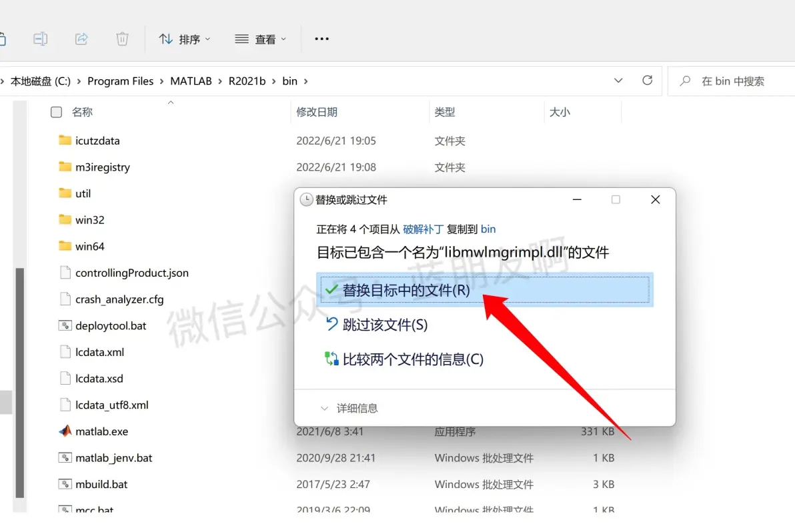Click the share icon in toolbar
The height and width of the screenshot is (532, 795).
coord(81,39)
